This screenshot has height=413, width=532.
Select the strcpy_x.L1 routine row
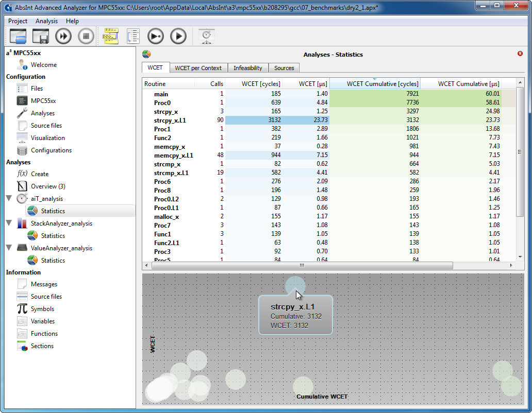[x=329, y=120]
